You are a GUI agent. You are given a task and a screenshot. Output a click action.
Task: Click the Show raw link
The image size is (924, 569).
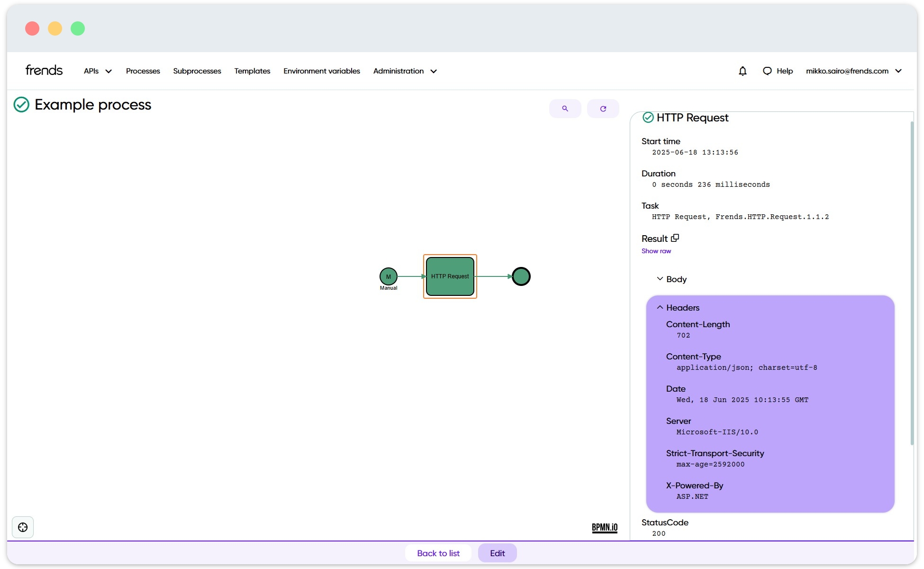(656, 251)
